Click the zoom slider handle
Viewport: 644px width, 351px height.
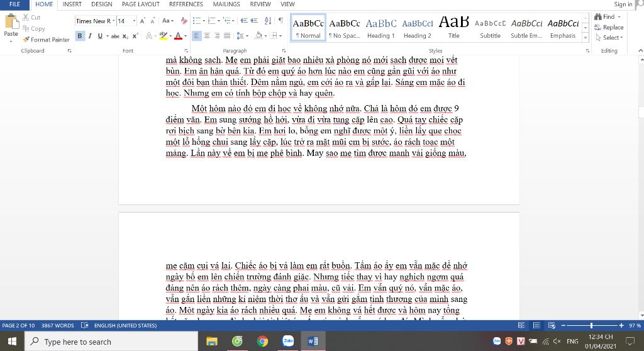point(591,325)
